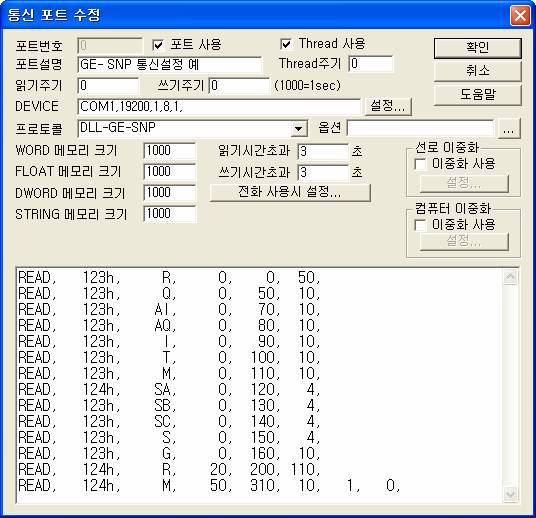
Task: Click the Thread주기 input field
Action: tap(371, 64)
